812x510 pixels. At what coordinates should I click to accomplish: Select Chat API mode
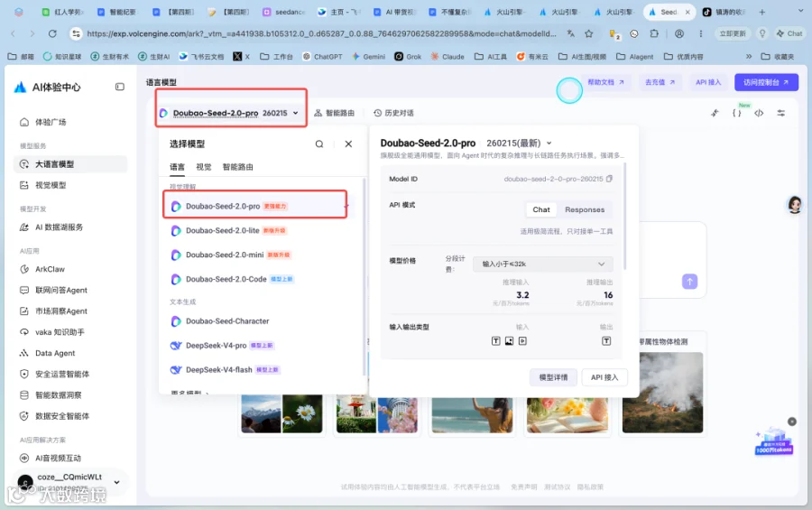tap(541, 209)
